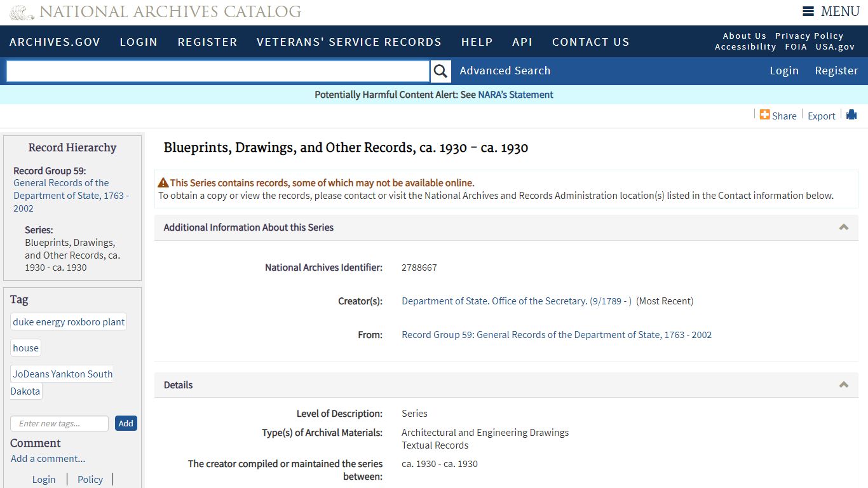The height and width of the screenshot is (488, 868).
Task: Click National Archives Identifier value 2788667
Action: pos(419,268)
